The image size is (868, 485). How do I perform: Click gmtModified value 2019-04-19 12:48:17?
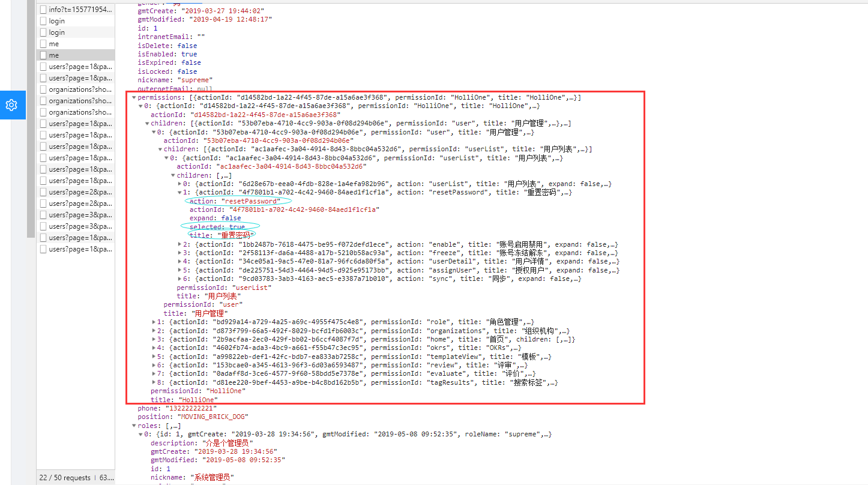(231, 19)
